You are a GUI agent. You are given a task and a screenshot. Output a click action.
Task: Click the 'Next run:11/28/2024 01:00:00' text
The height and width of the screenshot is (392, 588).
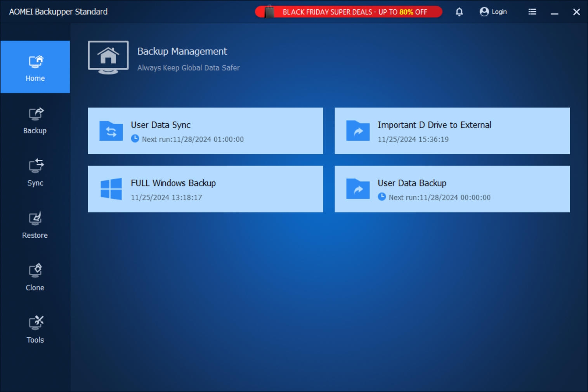pos(193,139)
